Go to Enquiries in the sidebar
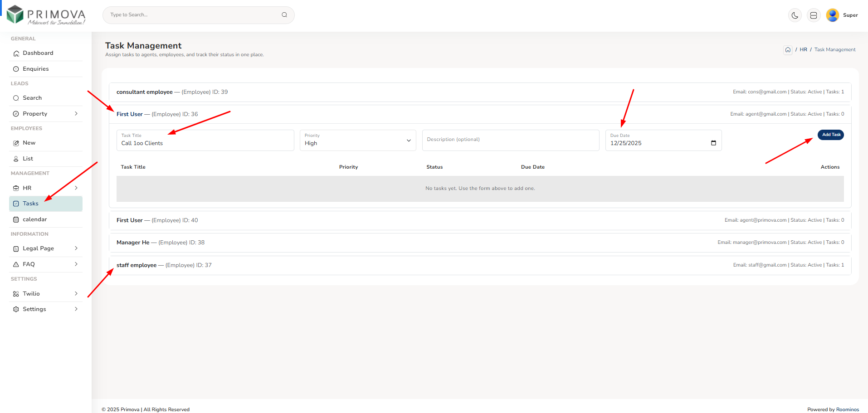The height and width of the screenshot is (413, 868). click(x=36, y=69)
